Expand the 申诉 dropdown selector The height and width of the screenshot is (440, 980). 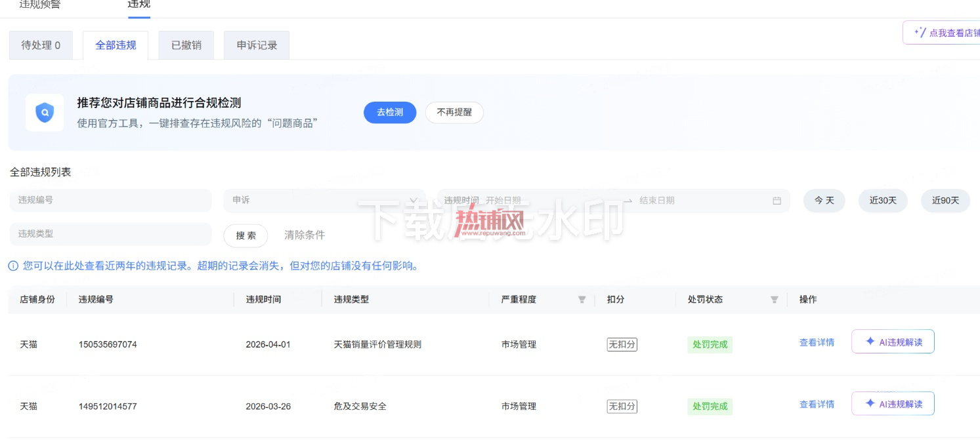click(324, 201)
